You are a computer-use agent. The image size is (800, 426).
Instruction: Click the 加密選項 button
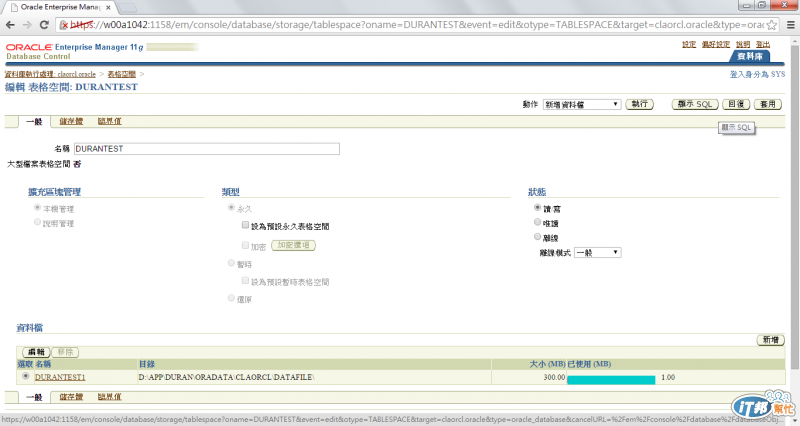point(293,245)
